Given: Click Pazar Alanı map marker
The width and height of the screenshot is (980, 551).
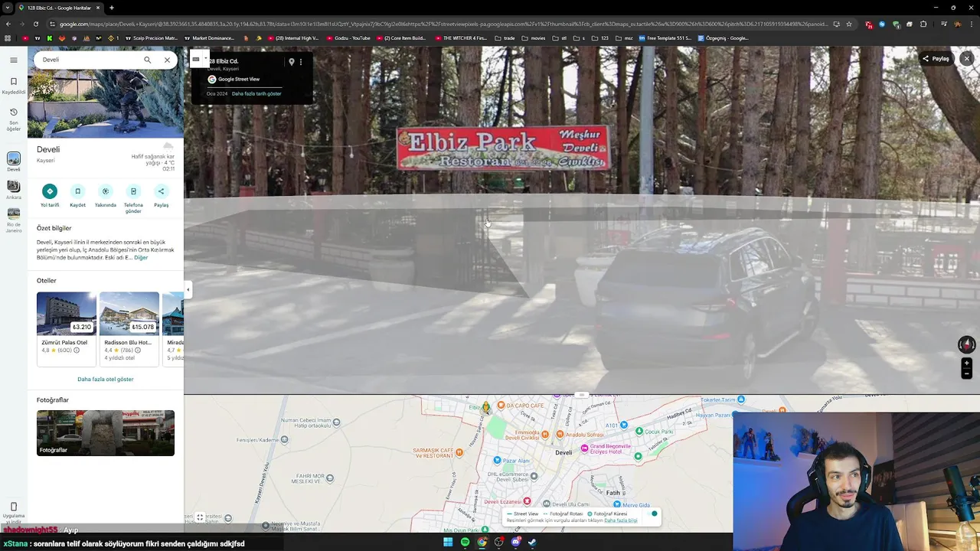Looking at the screenshot, I should (x=497, y=461).
